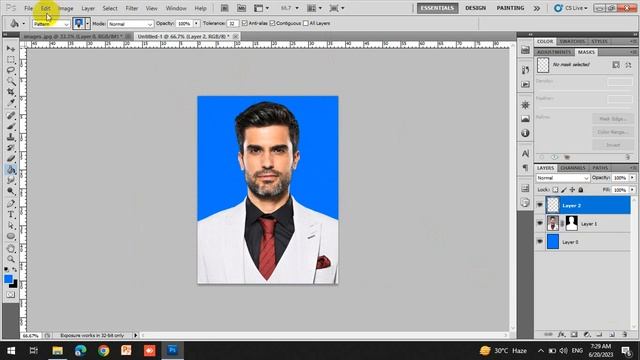Select the Ellipse shape tool
The height and width of the screenshot is (360, 640).
point(11,236)
